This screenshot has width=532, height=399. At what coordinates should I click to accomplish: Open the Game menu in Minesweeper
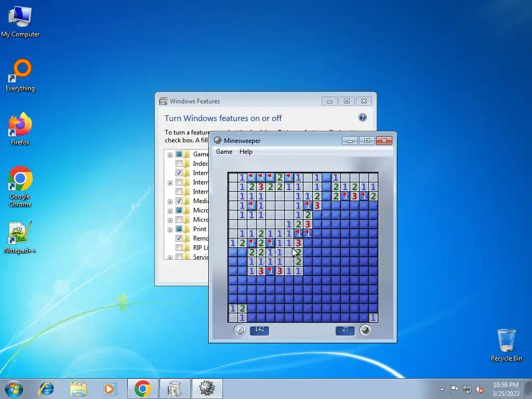coord(224,152)
